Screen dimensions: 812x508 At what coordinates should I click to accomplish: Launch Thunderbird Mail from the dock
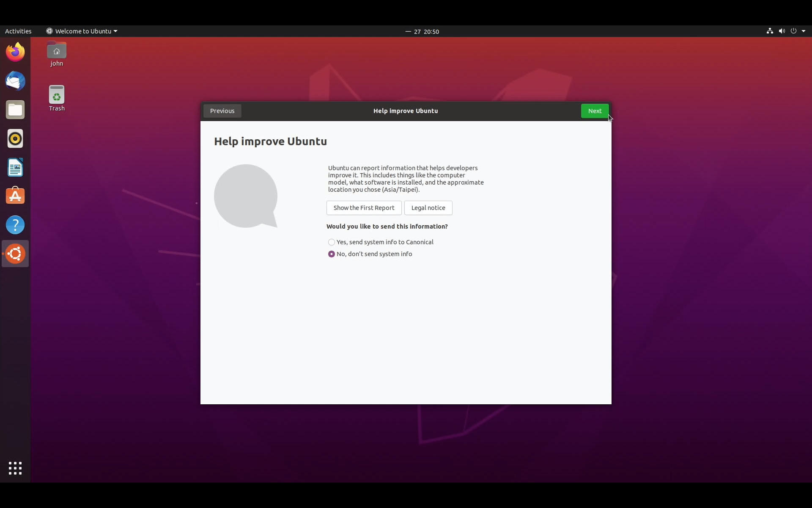click(x=15, y=81)
